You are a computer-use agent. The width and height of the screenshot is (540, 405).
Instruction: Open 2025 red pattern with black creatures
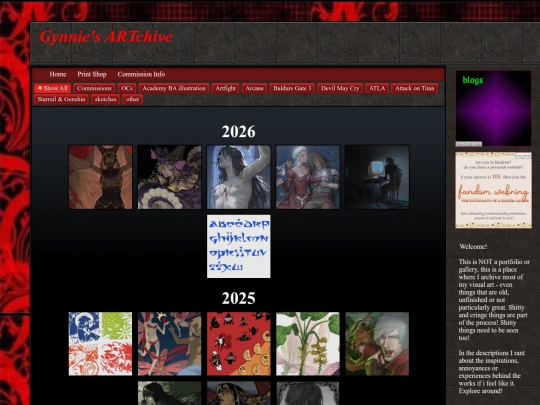[239, 344]
